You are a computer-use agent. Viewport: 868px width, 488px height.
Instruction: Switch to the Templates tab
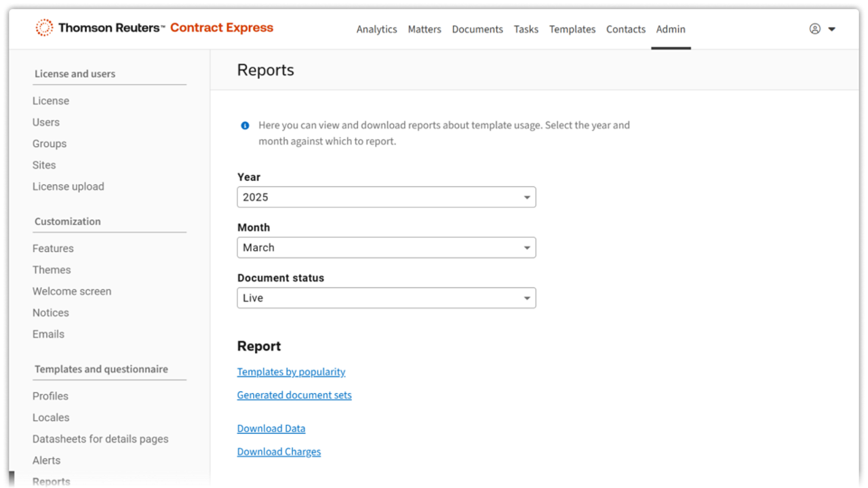pos(572,29)
